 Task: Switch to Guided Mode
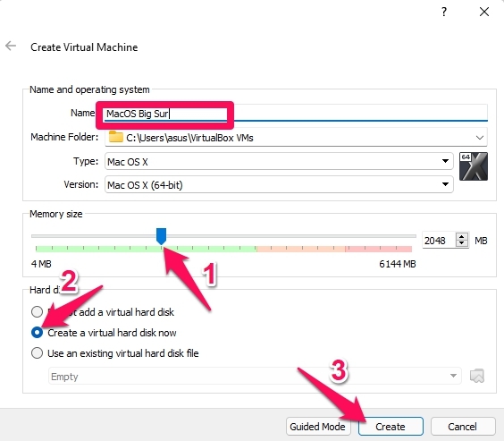[x=317, y=427]
